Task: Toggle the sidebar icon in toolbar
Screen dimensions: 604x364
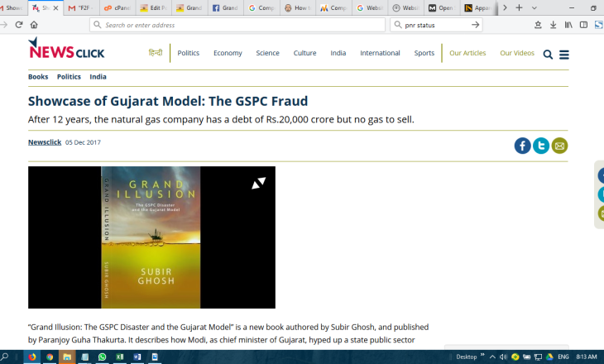Action: pyautogui.click(x=583, y=25)
